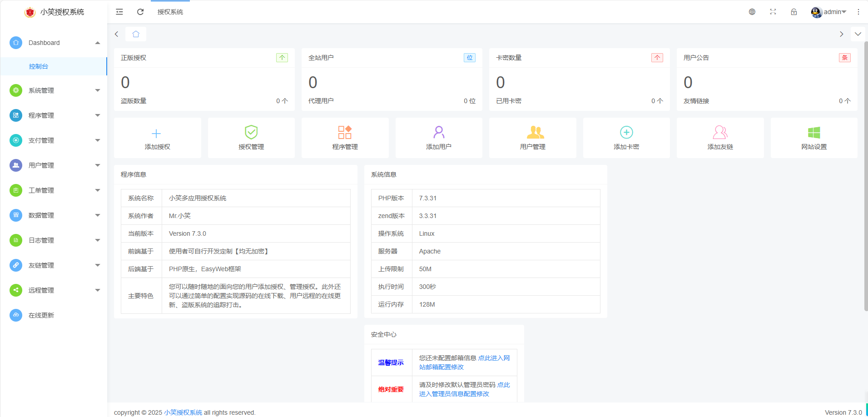
Task: Click the PHP版本 value 7.3.31
Action: pyautogui.click(x=428, y=198)
